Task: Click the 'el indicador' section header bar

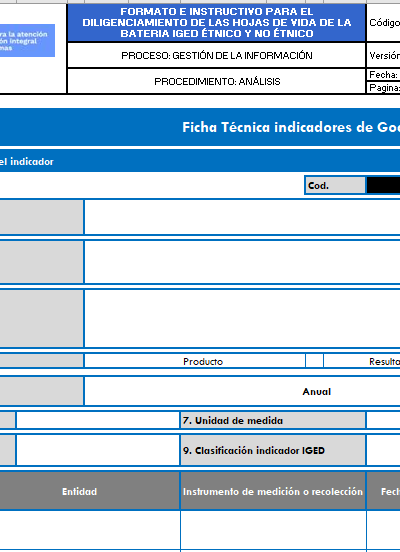Action: pos(200,161)
